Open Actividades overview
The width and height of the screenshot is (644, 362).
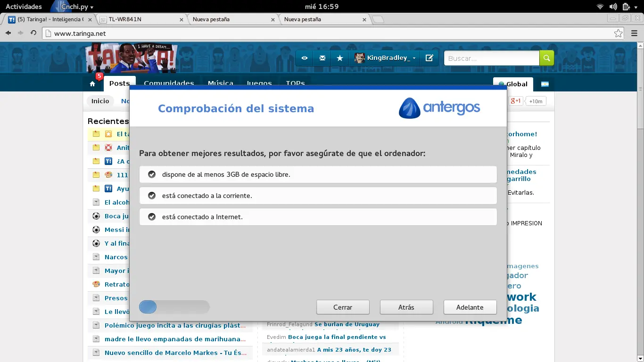[x=24, y=7]
